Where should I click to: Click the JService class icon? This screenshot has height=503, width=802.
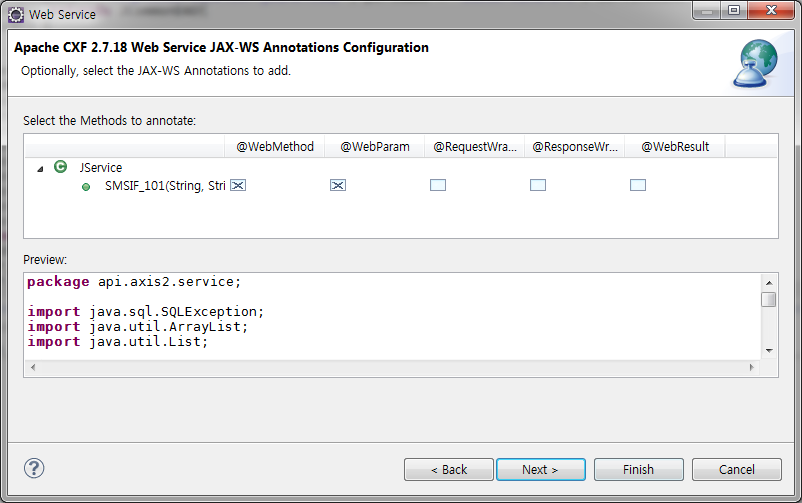coord(60,167)
